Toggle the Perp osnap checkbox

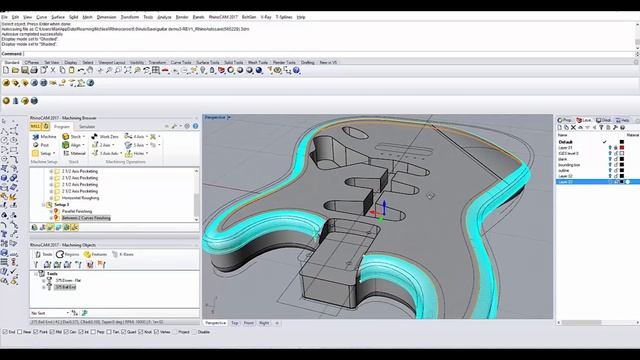point(93,332)
